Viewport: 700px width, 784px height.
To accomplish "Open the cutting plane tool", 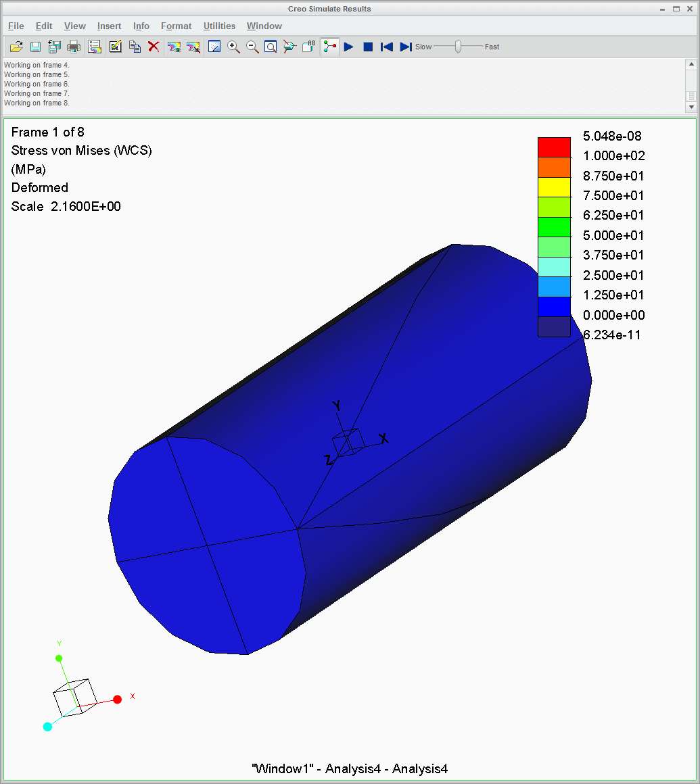I will click(x=288, y=47).
